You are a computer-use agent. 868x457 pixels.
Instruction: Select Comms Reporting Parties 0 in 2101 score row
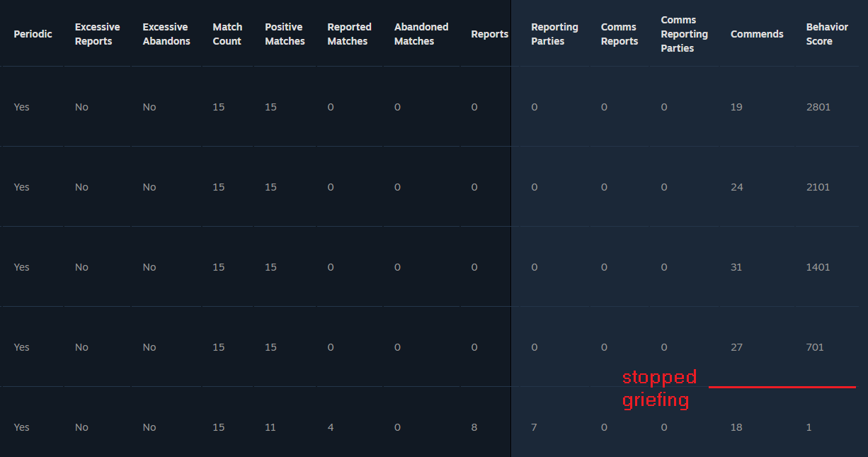point(664,187)
